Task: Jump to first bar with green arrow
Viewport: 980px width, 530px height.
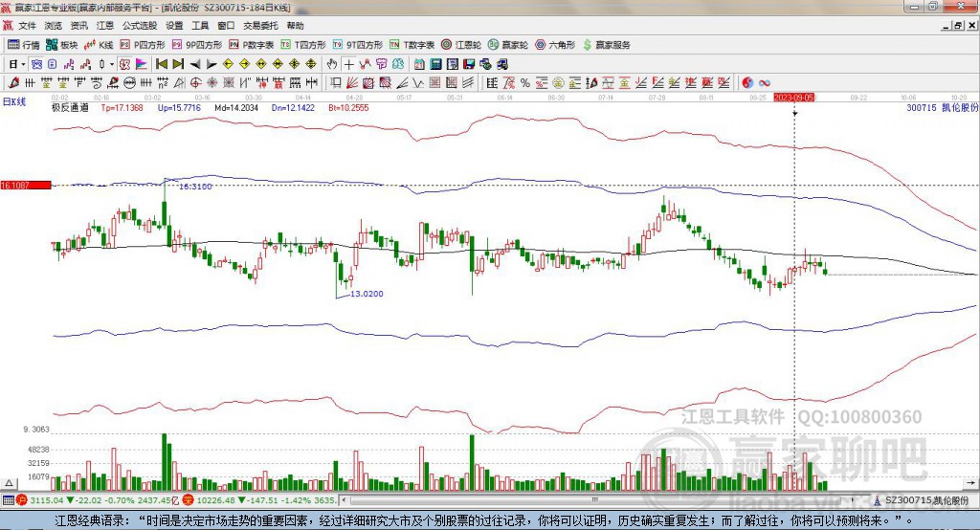Action: point(161,64)
